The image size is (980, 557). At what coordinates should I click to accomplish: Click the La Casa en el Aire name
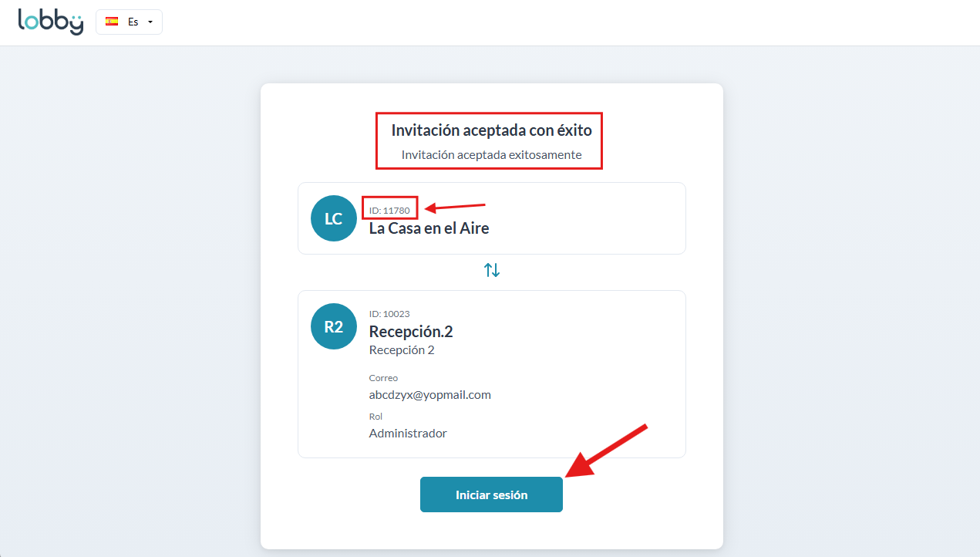pos(429,228)
